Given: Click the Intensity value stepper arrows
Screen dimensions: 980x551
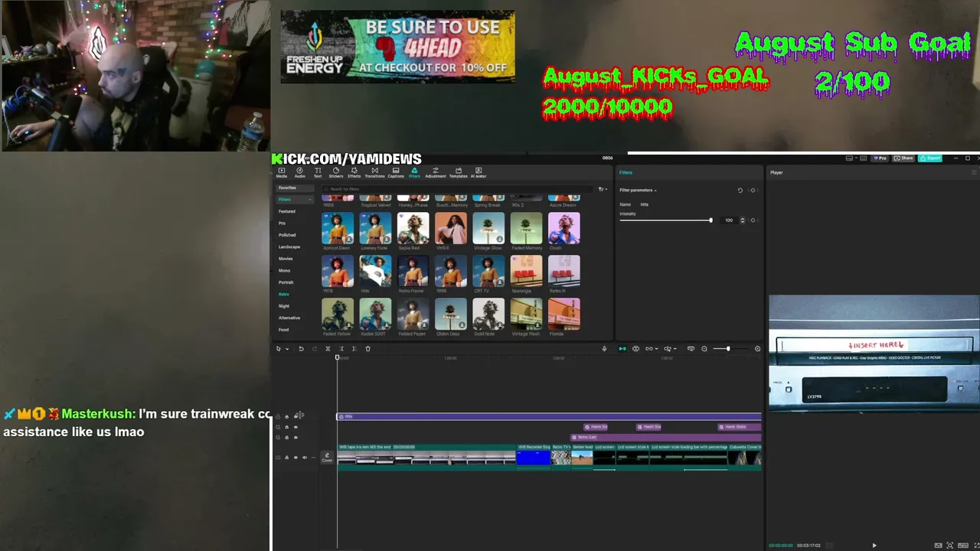Looking at the screenshot, I should (742, 220).
